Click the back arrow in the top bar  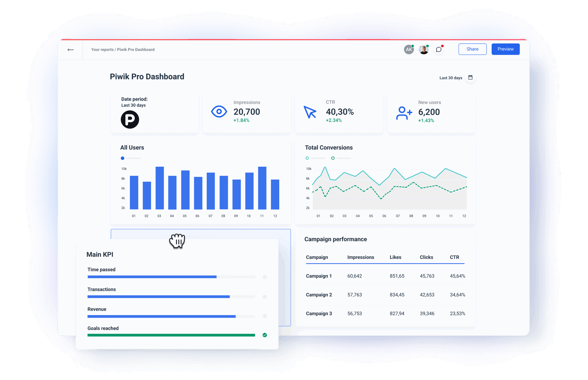(x=70, y=50)
